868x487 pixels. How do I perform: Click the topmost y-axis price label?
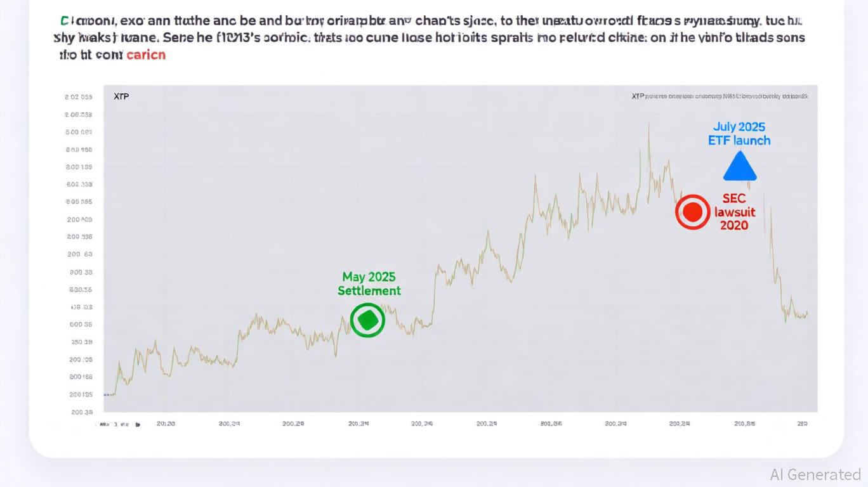pos(79,97)
